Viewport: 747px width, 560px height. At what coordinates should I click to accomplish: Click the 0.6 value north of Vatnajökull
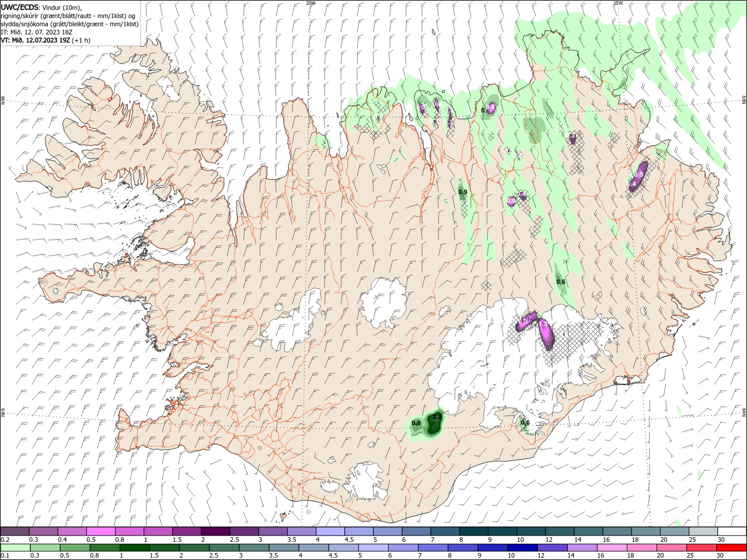561,282
